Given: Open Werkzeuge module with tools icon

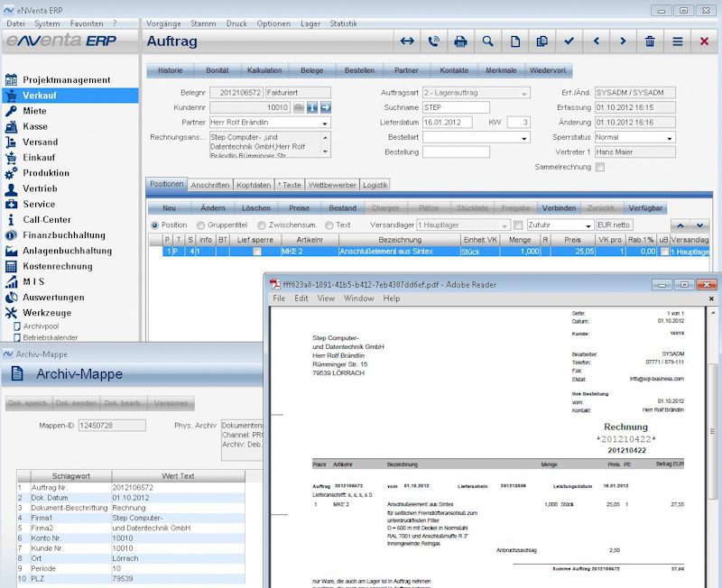Looking at the screenshot, I should tap(47, 313).
